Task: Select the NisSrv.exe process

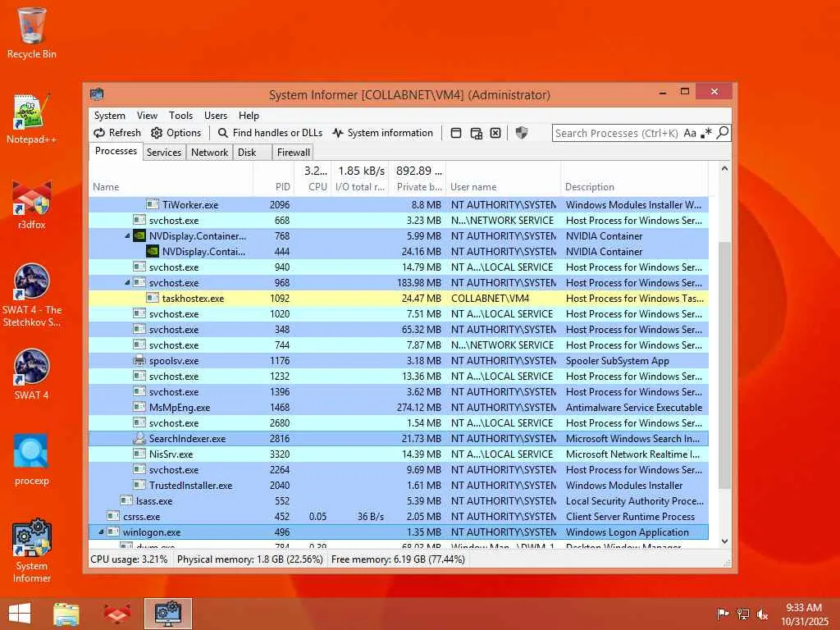Action: click(399, 454)
